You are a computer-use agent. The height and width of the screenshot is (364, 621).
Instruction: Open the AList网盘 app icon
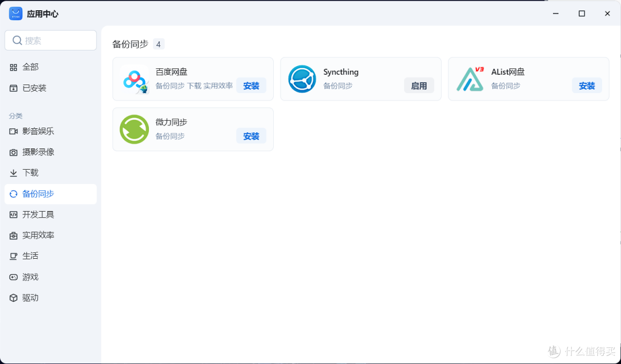470,79
